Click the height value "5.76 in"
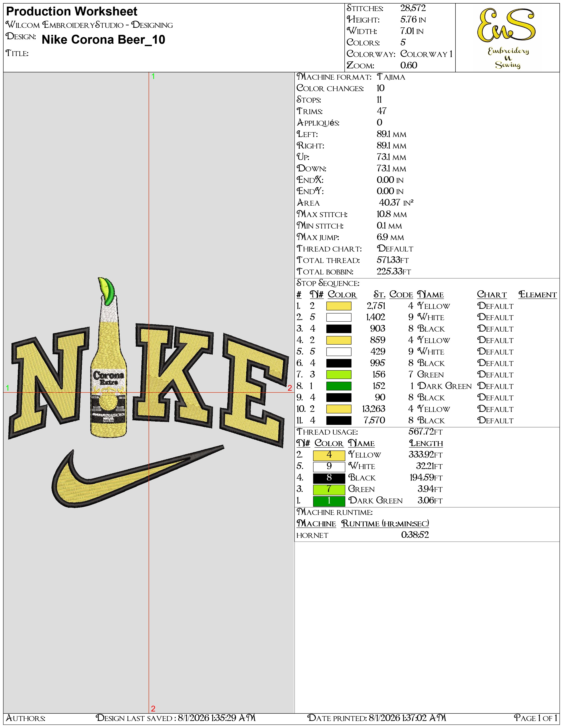 [413, 20]
